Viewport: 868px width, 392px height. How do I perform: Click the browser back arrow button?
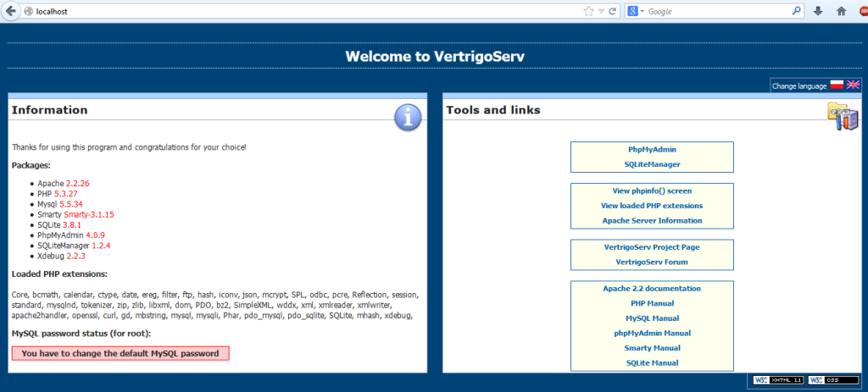click(10, 10)
